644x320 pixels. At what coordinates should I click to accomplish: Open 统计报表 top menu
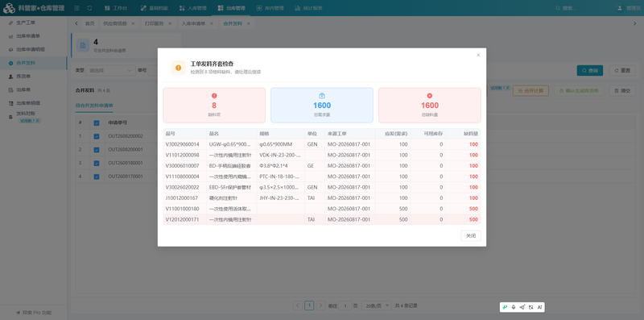click(x=308, y=8)
